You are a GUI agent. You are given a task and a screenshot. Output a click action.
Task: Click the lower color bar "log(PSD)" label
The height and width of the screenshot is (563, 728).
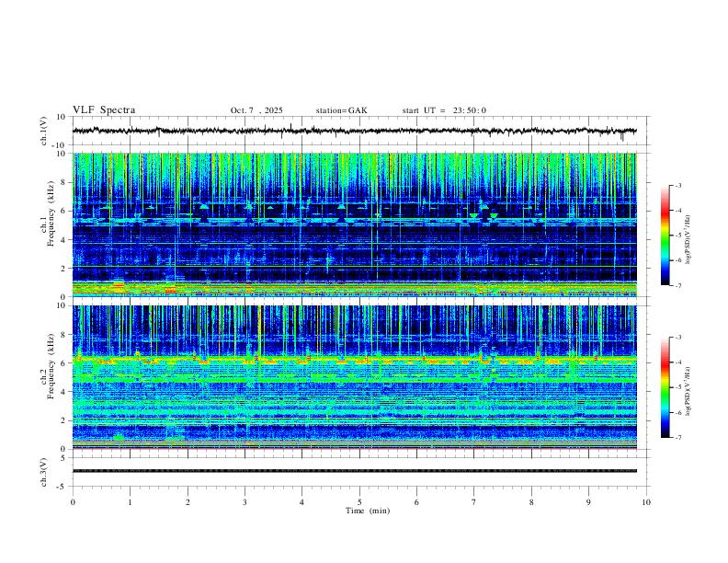[688, 391]
